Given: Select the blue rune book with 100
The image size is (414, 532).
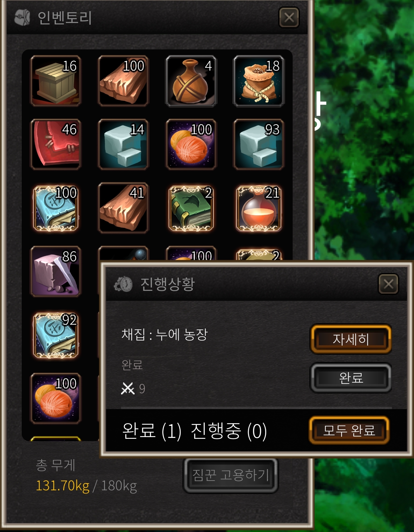Looking at the screenshot, I should [x=56, y=208].
